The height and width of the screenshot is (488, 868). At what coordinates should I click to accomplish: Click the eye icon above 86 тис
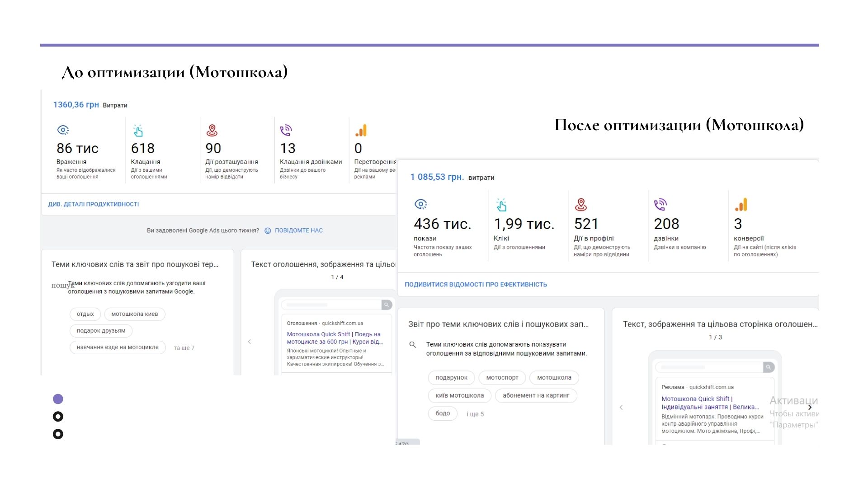tap(63, 131)
